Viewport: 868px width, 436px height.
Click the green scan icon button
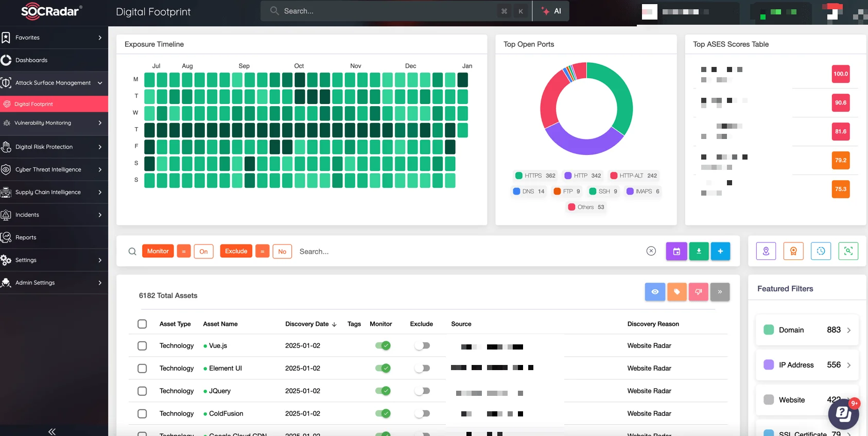coord(848,251)
